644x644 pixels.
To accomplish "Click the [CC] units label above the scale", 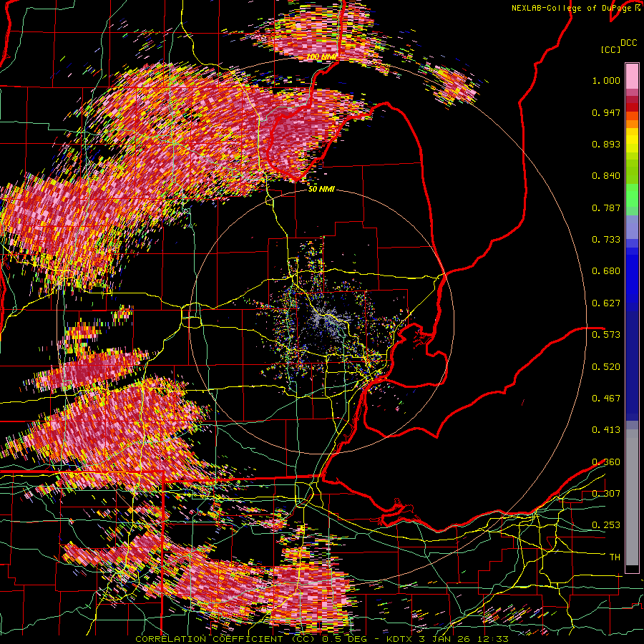I will (610, 49).
